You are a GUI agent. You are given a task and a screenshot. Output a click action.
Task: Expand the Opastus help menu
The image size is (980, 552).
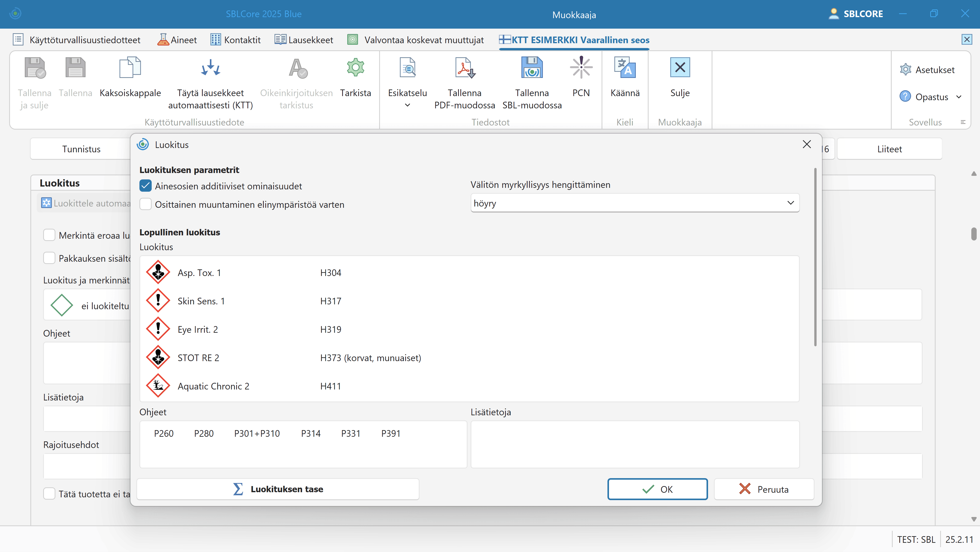(x=959, y=97)
